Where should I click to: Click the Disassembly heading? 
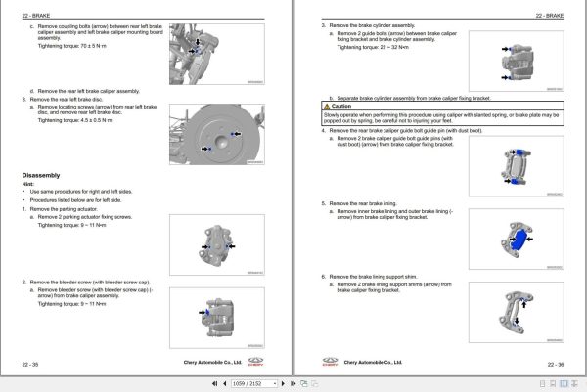pos(41,175)
